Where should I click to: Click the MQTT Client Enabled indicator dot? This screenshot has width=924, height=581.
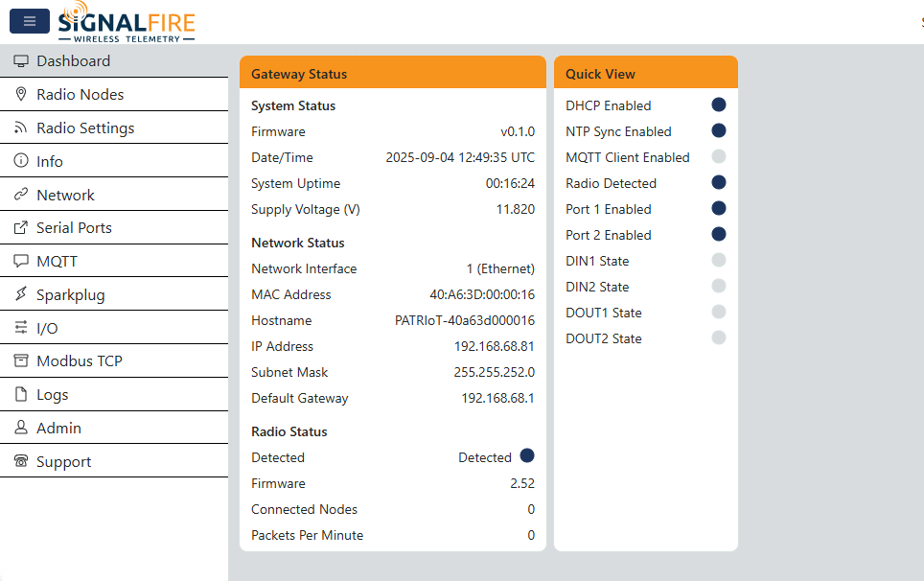pyautogui.click(x=718, y=157)
